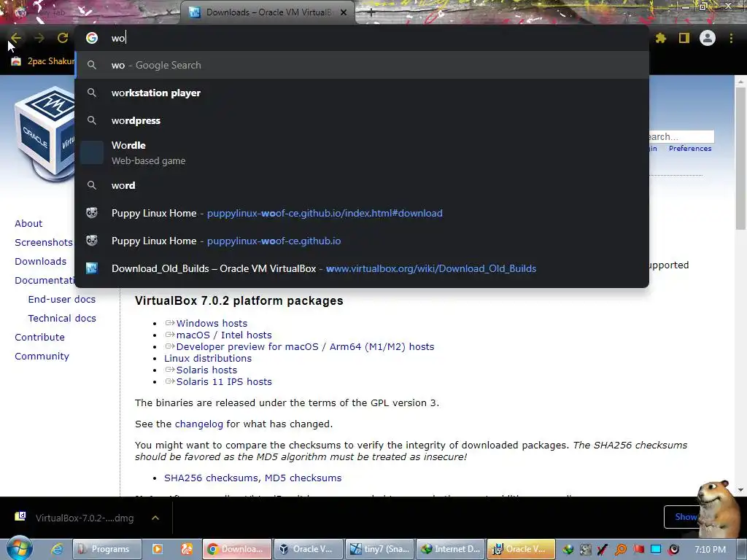This screenshot has height=560, width=747.
Task: Open the End-user docs link
Action: click(62, 299)
